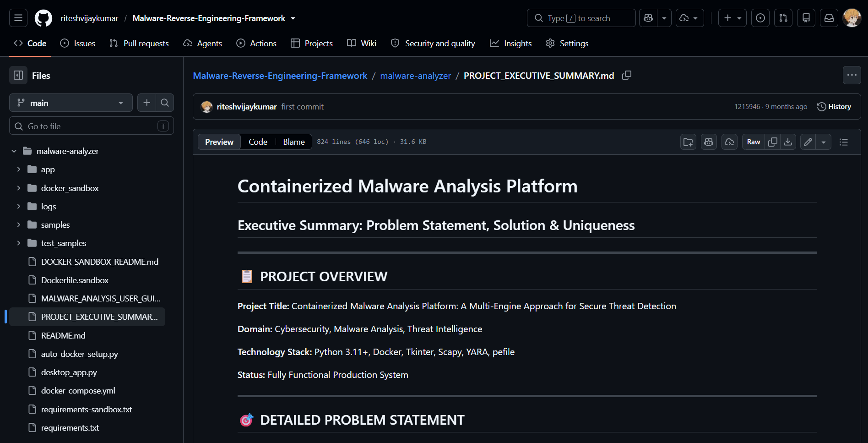Switch to the Code view of file
868x443 pixels.
point(258,142)
